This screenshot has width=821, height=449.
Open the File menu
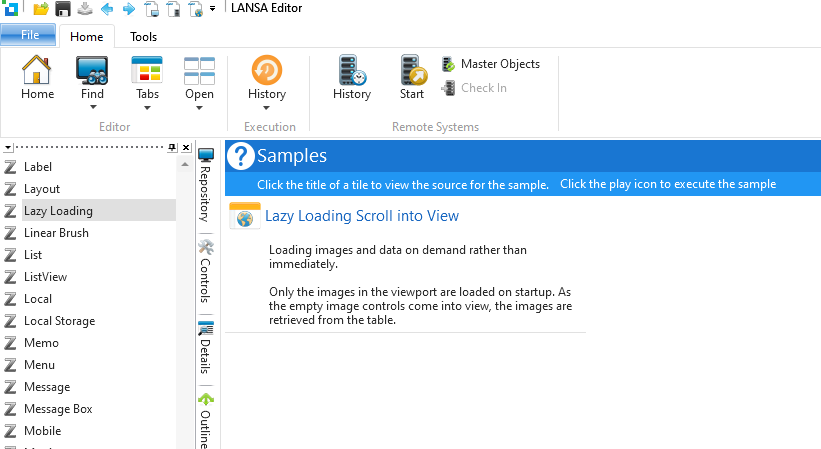tap(28, 35)
